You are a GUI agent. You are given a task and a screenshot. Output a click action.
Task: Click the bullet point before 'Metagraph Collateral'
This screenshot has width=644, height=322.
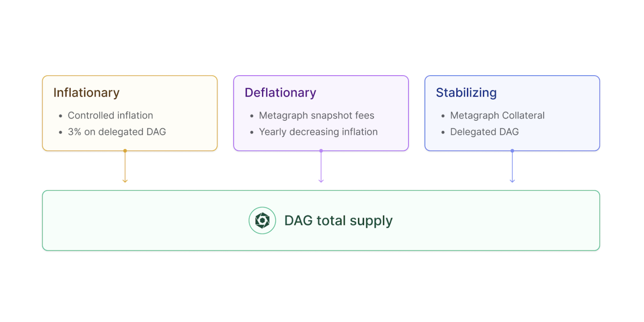(443, 116)
